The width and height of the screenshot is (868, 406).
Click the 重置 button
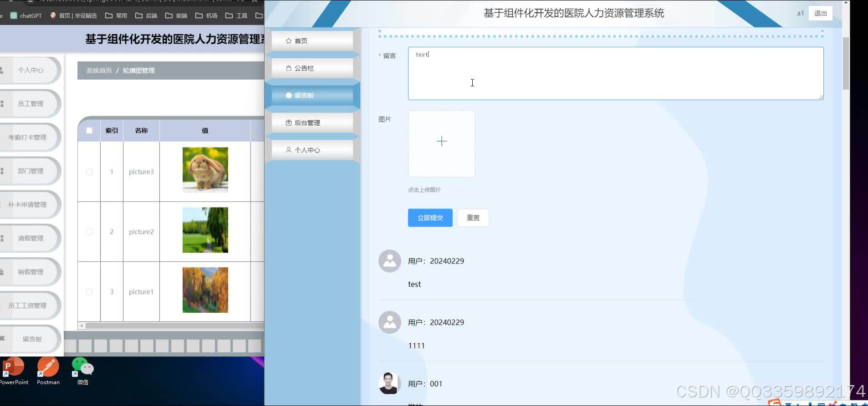click(x=473, y=218)
